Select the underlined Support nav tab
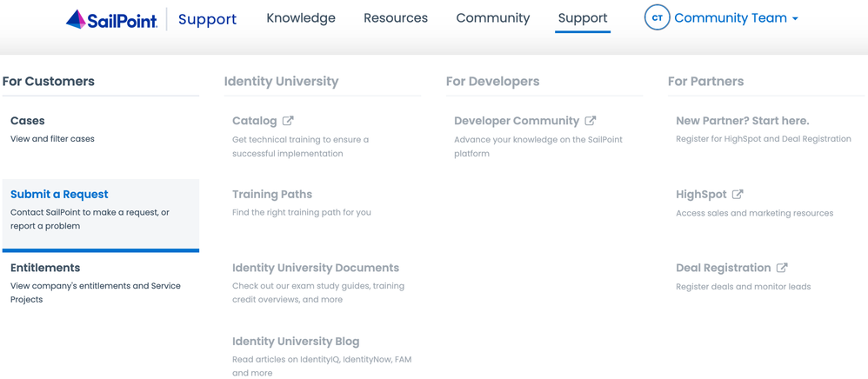 click(583, 18)
